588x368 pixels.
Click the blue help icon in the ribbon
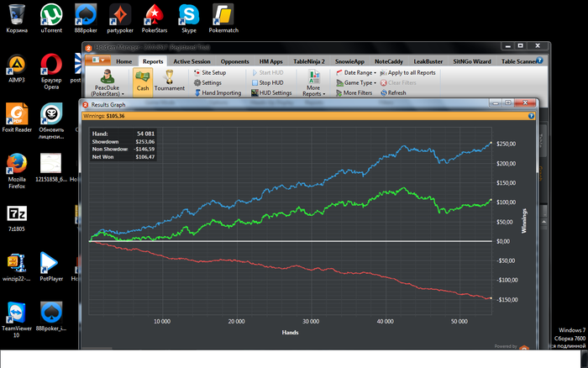pos(539,60)
